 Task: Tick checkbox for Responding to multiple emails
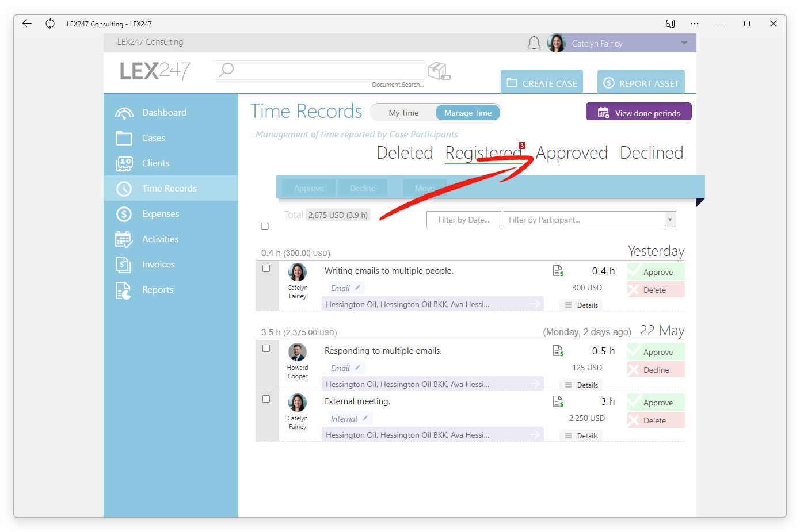coord(266,349)
